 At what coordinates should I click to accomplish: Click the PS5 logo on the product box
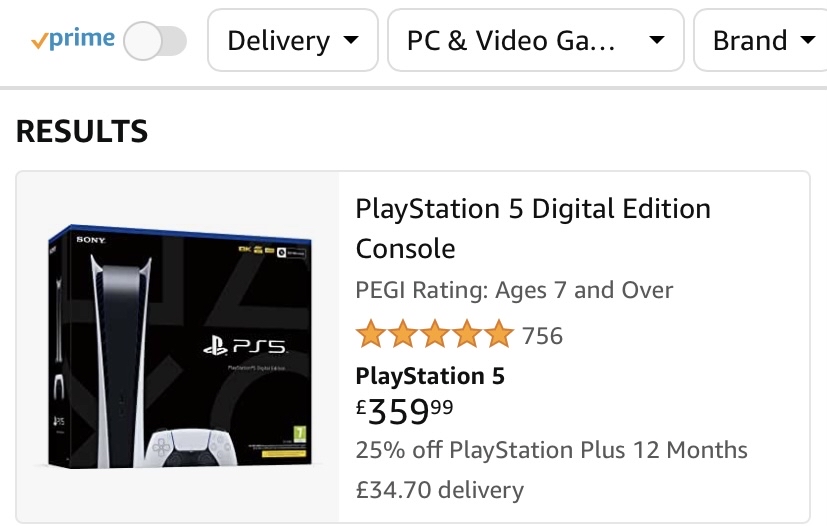(x=244, y=347)
